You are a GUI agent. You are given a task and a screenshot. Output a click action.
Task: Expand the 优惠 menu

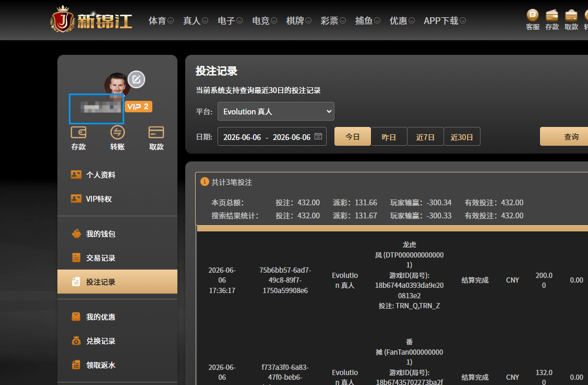[402, 21]
